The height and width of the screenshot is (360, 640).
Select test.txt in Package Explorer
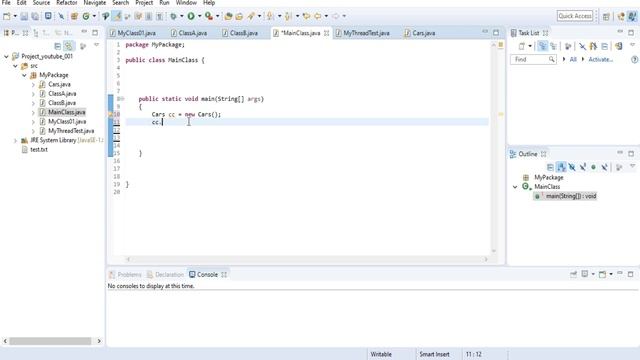tap(39, 150)
